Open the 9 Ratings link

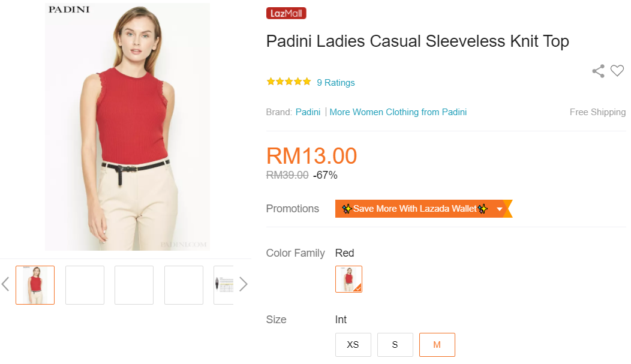(x=336, y=83)
